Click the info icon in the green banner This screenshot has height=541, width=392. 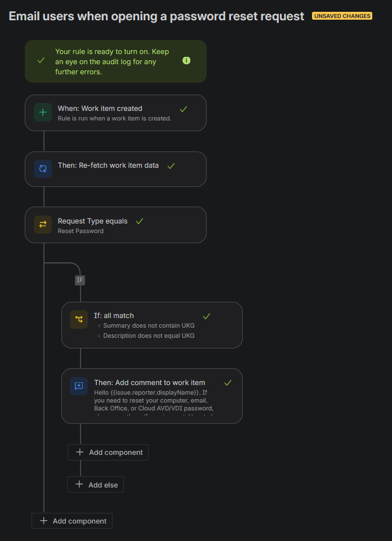pos(186,60)
